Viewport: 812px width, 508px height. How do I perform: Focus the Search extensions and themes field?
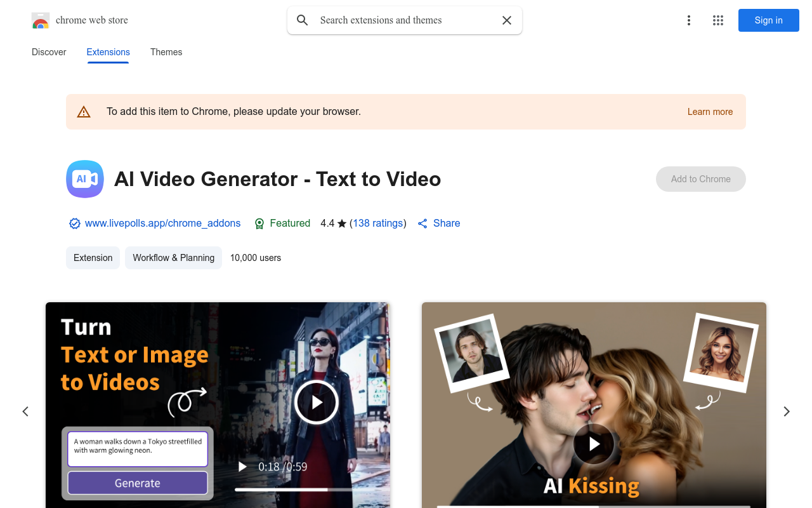point(406,20)
